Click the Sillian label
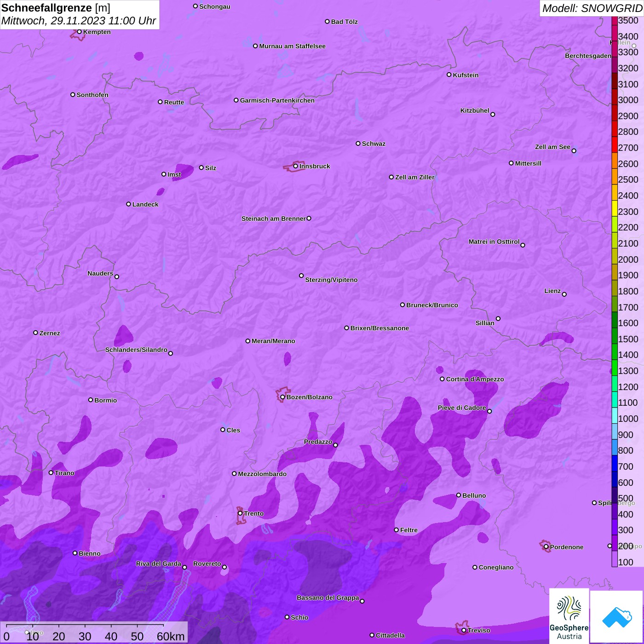The height and width of the screenshot is (644, 644). tap(485, 323)
